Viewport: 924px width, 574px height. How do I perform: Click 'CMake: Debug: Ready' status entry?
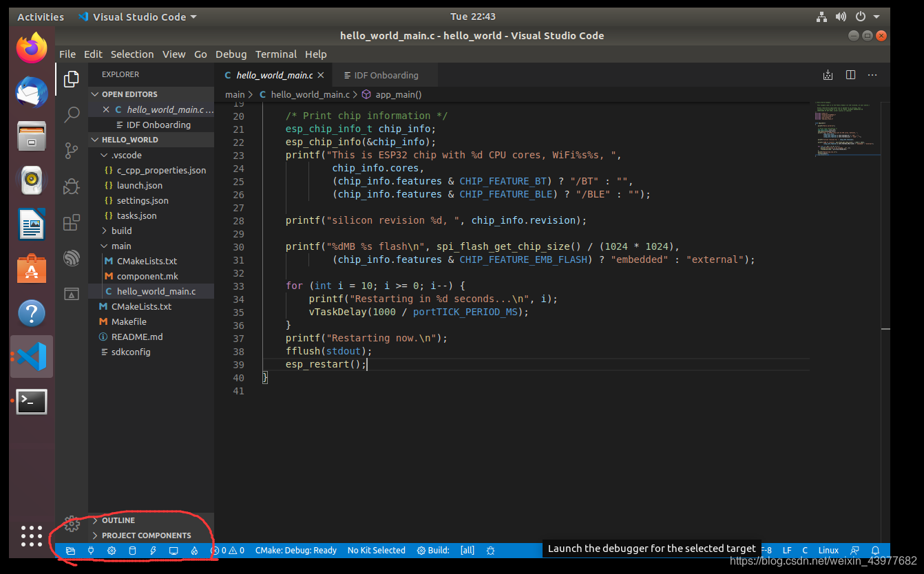(296, 551)
